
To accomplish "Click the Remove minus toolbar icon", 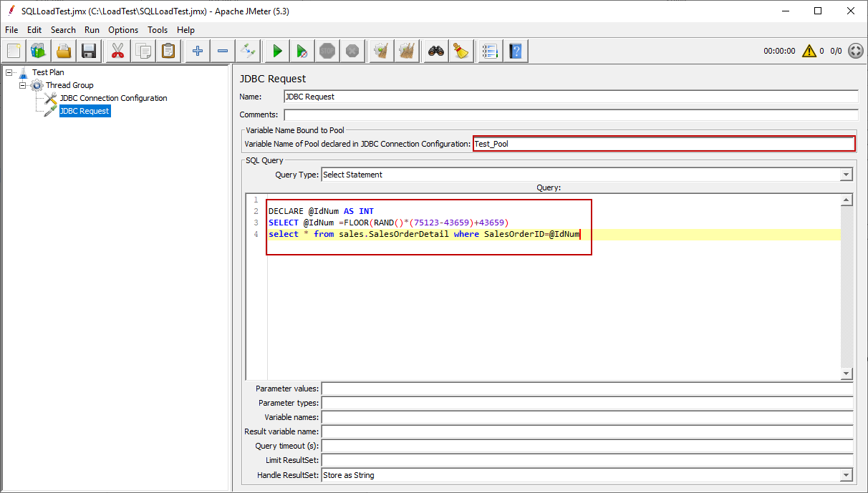I will pos(223,51).
